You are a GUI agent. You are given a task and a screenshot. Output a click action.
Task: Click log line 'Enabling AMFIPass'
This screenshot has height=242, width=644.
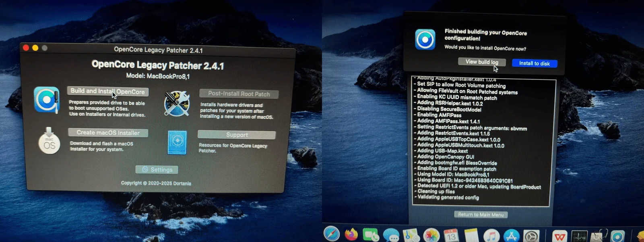439,115
